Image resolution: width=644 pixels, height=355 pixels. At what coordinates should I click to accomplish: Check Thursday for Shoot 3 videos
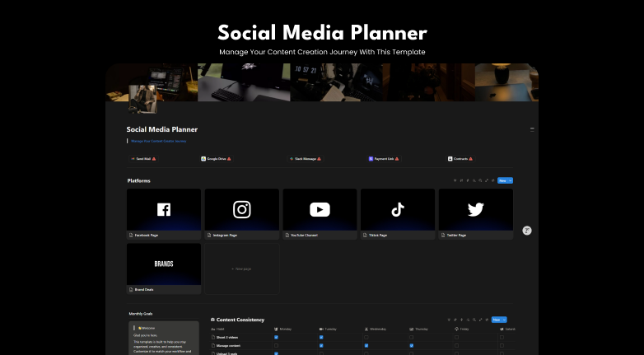click(x=412, y=338)
